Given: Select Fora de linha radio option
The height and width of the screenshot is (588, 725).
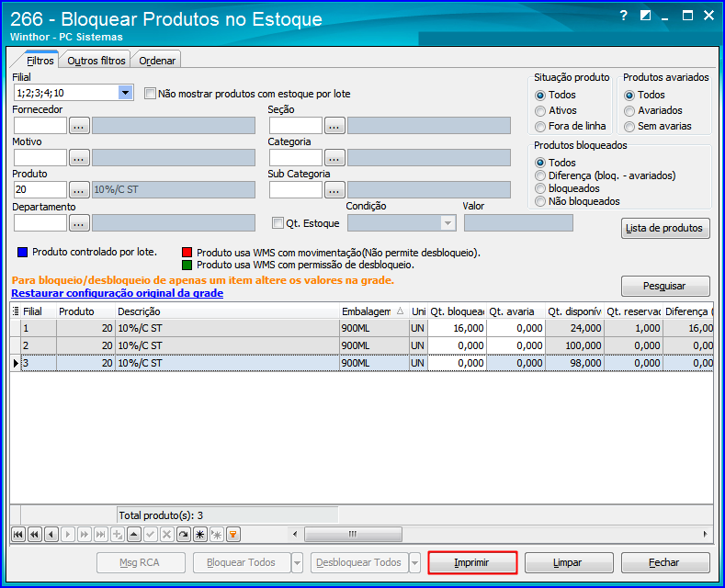Looking at the screenshot, I should 540,127.
